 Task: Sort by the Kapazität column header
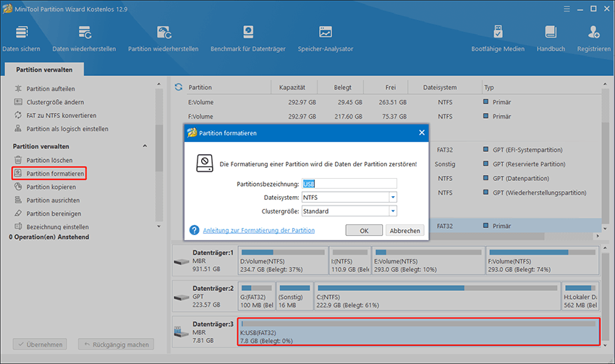click(292, 88)
